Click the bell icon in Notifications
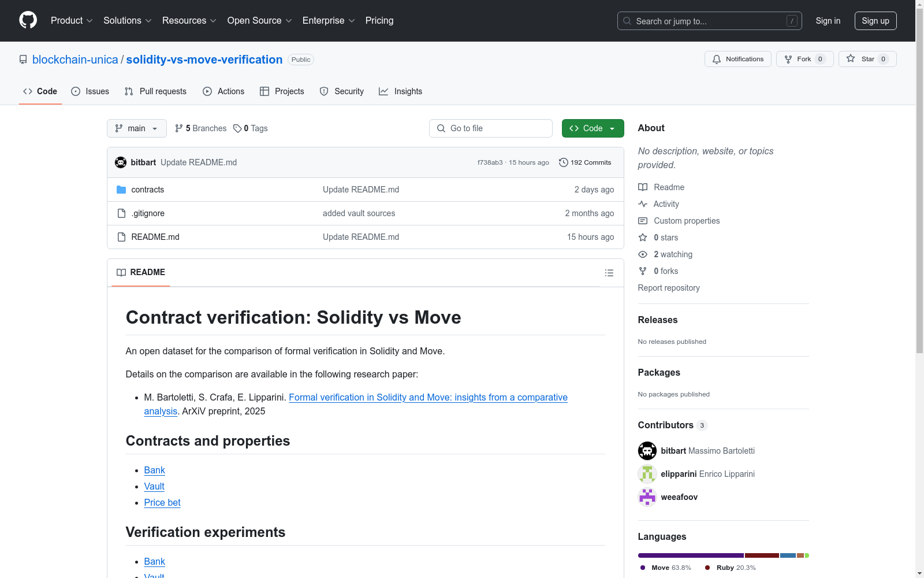This screenshot has width=924, height=578. tap(717, 59)
